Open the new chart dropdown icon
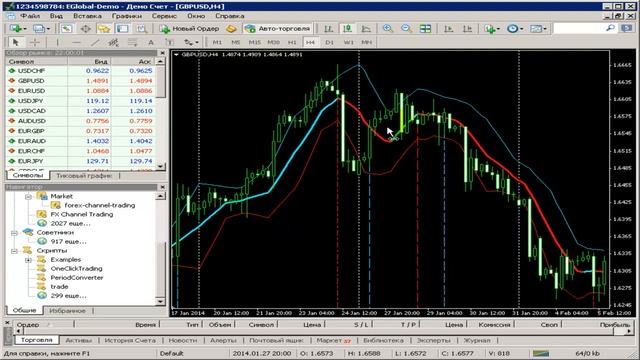640x360 pixels. (x=18, y=29)
